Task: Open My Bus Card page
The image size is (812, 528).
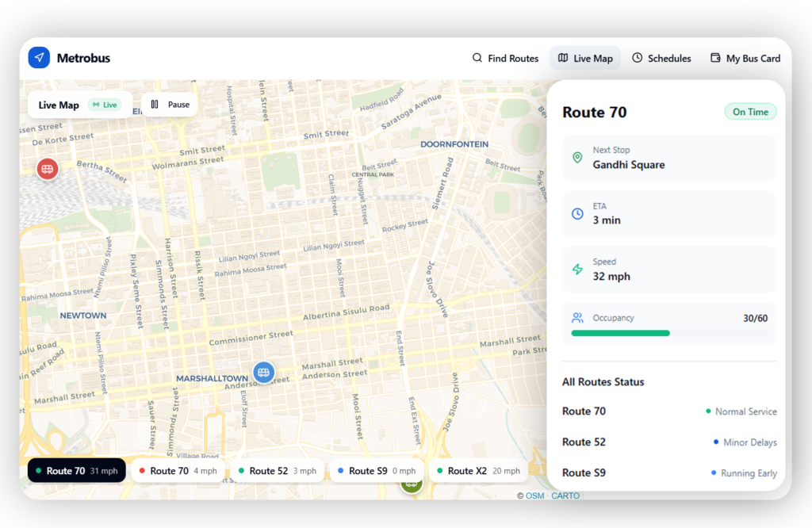Action: (x=745, y=58)
